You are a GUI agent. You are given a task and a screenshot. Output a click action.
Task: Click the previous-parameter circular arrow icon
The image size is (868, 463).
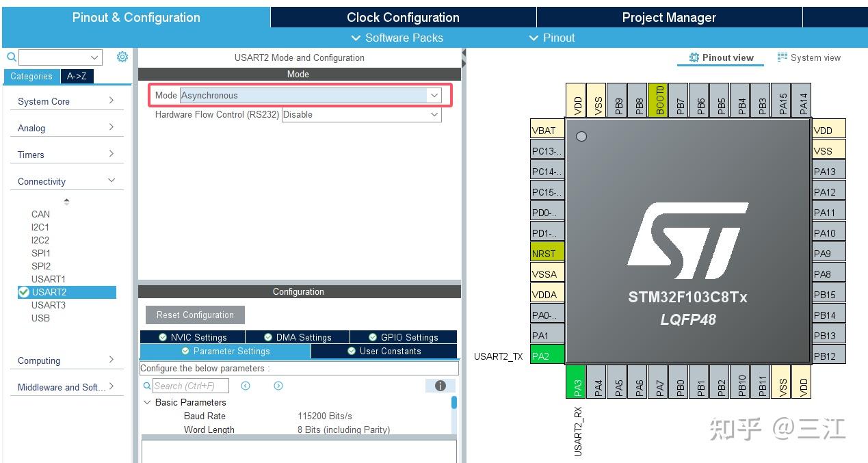tap(246, 386)
